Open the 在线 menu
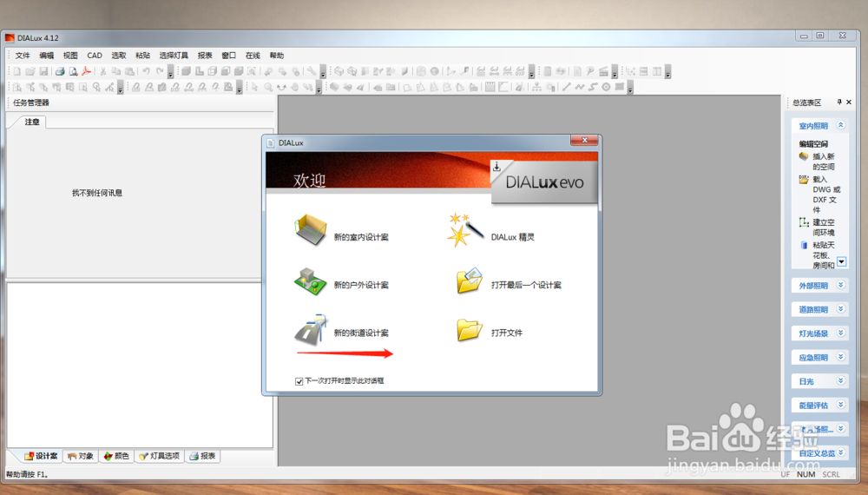 [253, 56]
